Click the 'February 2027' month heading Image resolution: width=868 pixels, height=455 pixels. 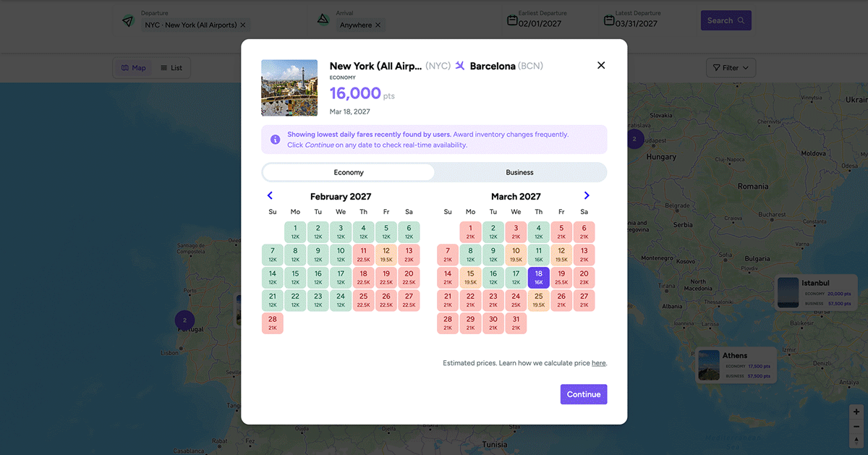pos(341,197)
